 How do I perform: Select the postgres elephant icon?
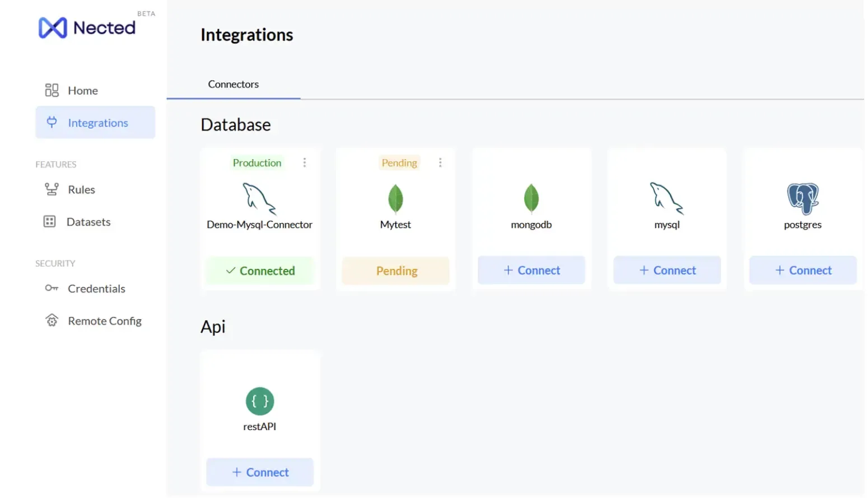802,198
